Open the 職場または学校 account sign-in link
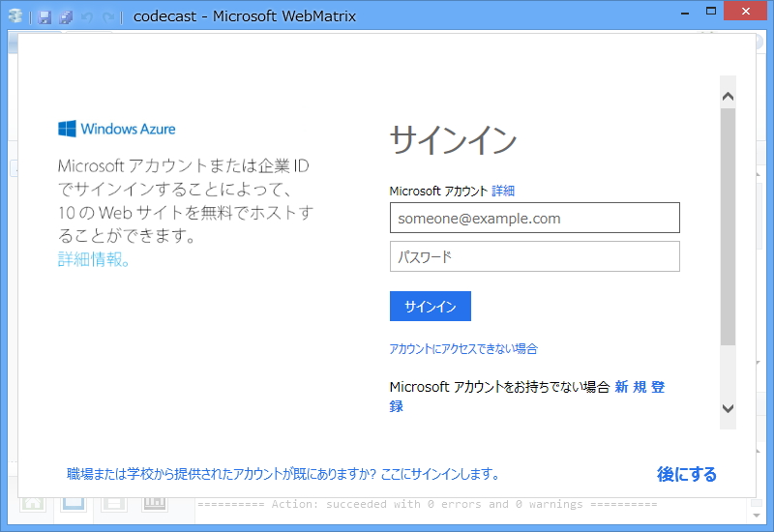Screen dimensions: 774x532 [283, 474]
